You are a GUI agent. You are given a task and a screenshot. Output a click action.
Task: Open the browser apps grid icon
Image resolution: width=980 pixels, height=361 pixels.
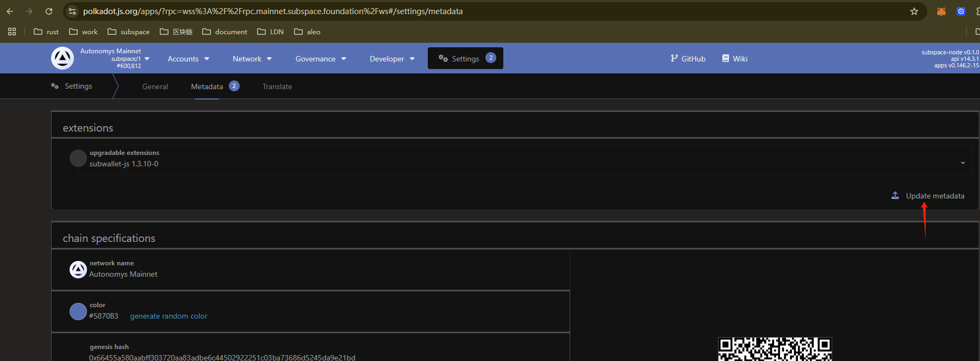[x=12, y=32]
